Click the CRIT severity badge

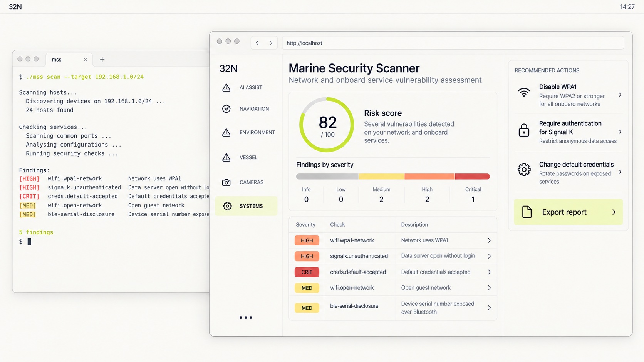click(x=307, y=272)
